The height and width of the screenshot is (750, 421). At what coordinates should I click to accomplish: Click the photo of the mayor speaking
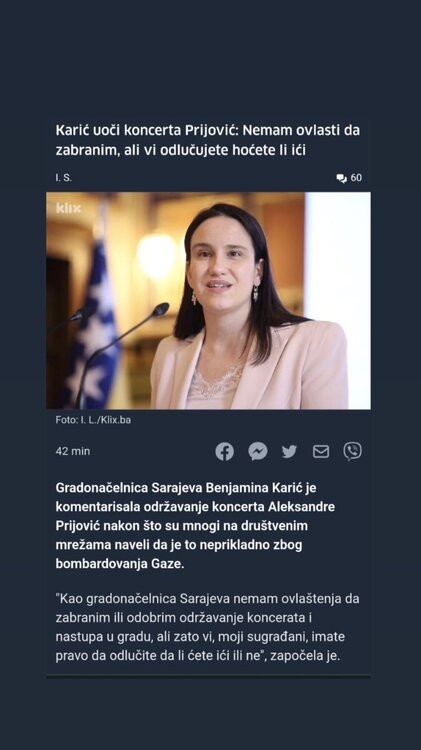[x=208, y=300]
